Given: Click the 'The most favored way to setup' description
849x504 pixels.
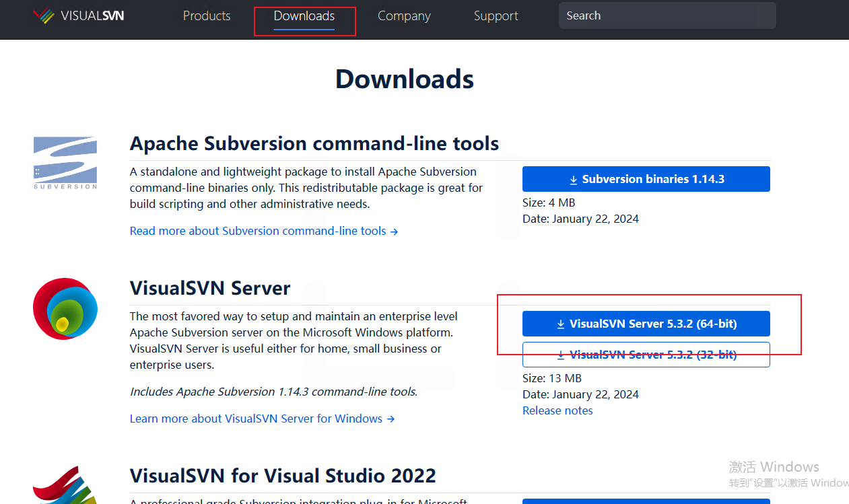Looking at the screenshot, I should 294,340.
